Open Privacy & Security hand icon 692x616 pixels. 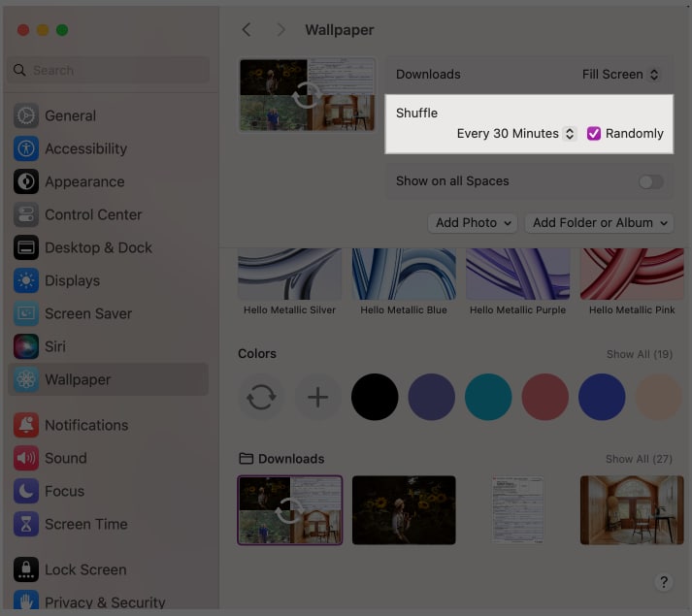coord(26,601)
